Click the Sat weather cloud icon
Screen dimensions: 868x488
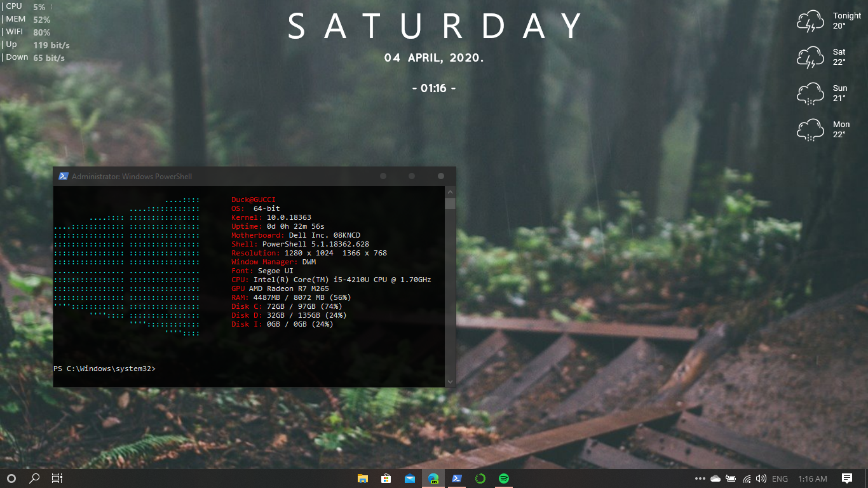tap(810, 57)
